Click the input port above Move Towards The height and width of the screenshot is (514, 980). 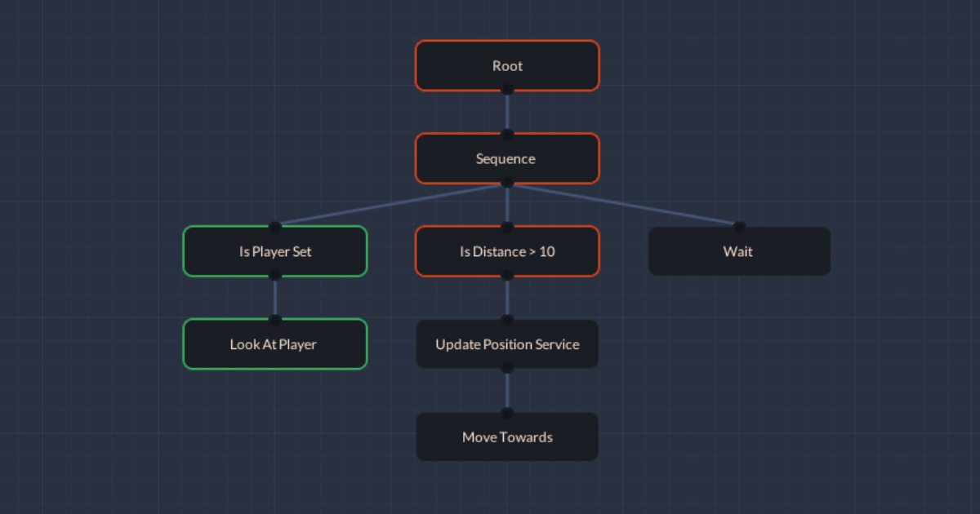point(507,412)
